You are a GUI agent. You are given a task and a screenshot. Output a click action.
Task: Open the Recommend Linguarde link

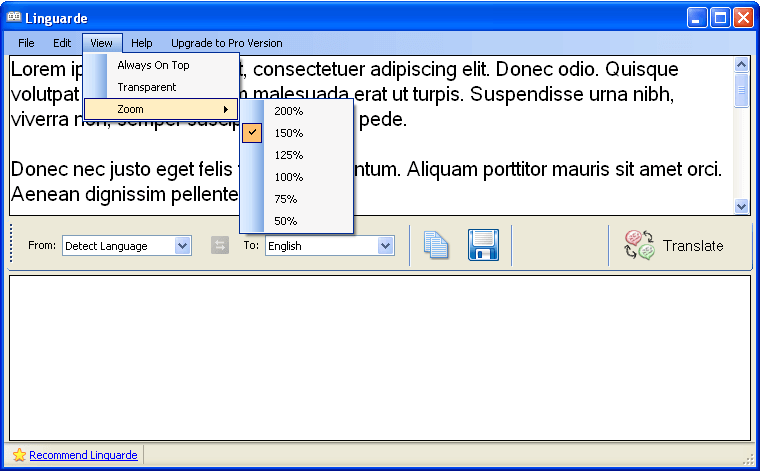[83, 455]
